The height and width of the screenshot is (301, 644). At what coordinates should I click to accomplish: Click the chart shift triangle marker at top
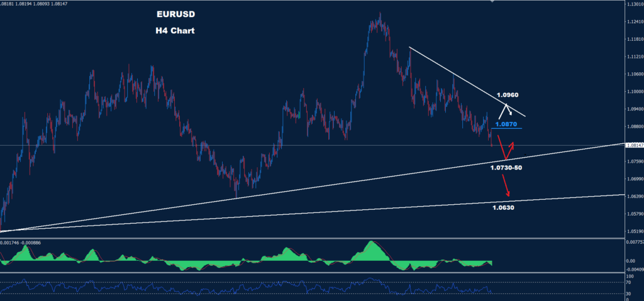[x=492, y=1]
